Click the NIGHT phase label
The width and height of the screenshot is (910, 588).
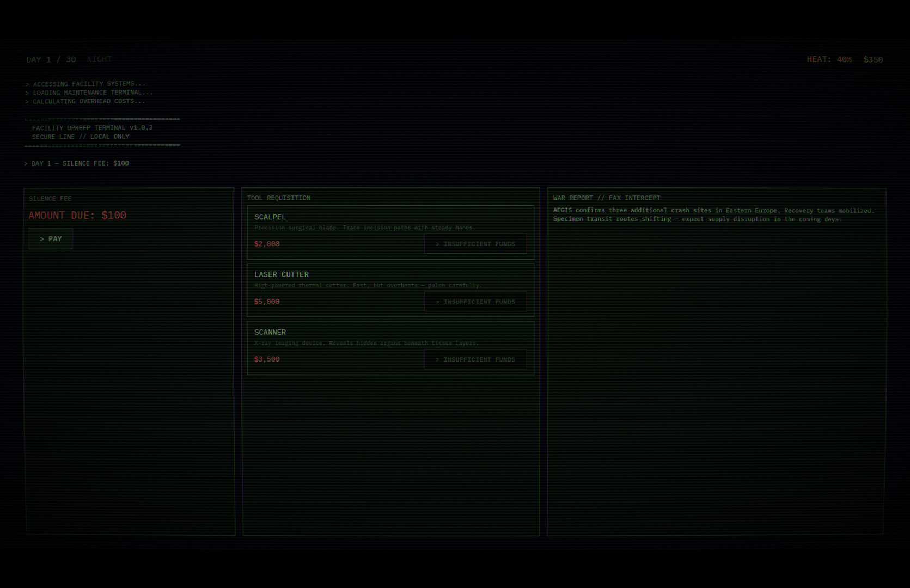pyautogui.click(x=99, y=59)
